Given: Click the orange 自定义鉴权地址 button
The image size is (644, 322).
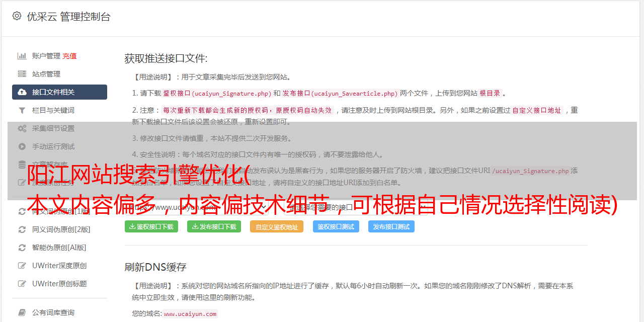Looking at the screenshot, I should tap(277, 226).
